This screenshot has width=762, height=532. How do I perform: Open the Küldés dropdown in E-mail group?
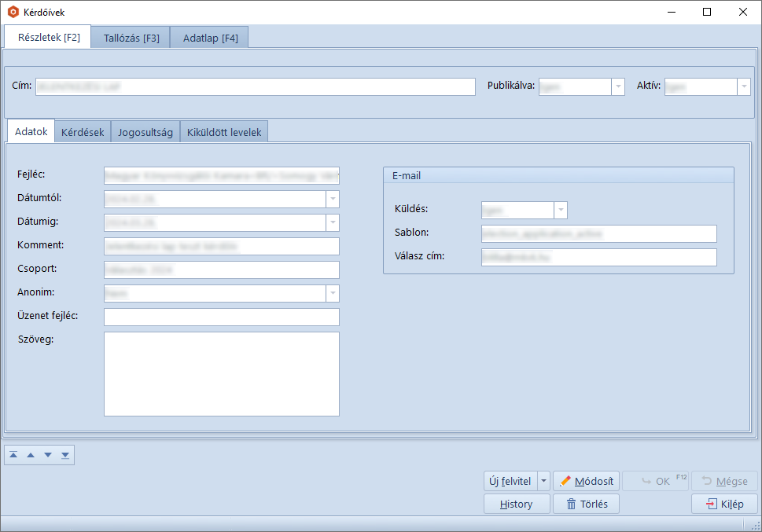point(561,210)
